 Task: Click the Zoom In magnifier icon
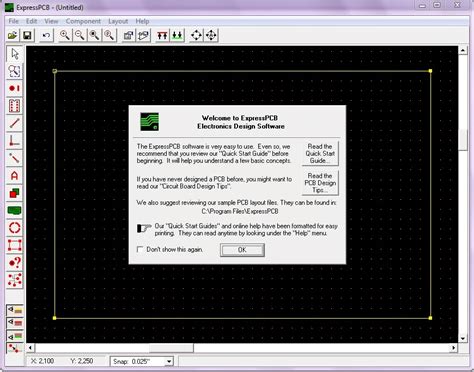click(x=65, y=35)
